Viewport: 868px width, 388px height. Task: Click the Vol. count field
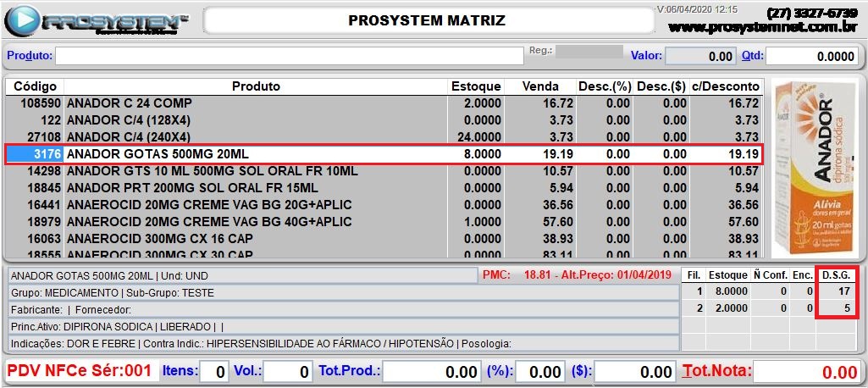[288, 371]
